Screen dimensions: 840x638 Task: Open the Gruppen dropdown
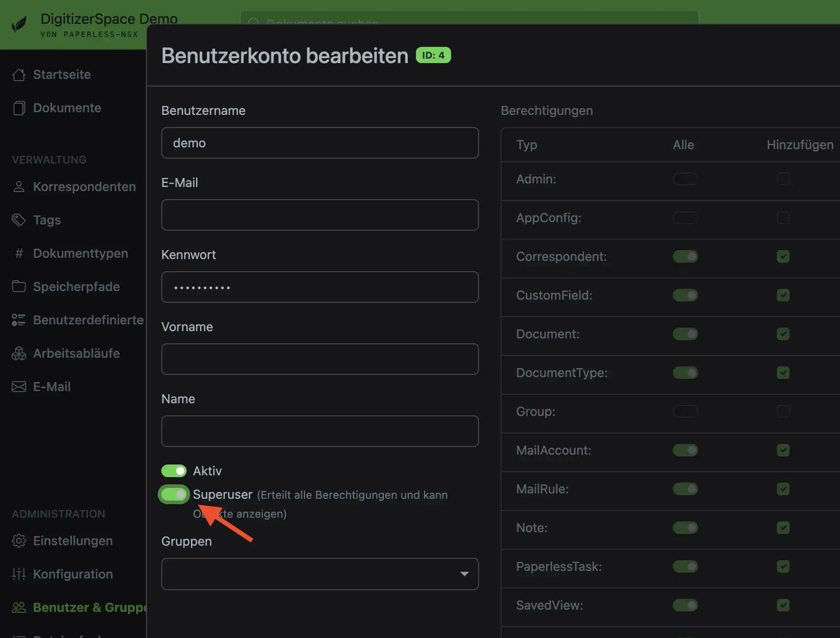(320, 574)
